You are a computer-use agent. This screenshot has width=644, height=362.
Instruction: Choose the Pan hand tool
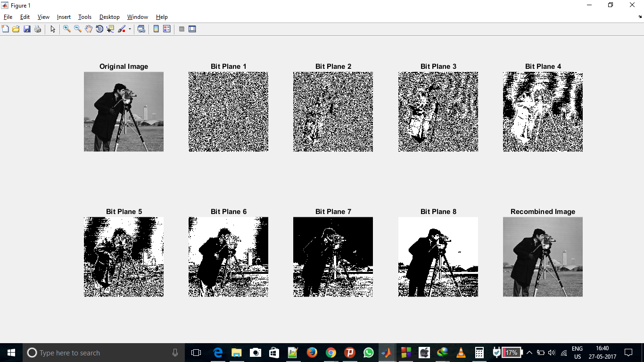89,29
